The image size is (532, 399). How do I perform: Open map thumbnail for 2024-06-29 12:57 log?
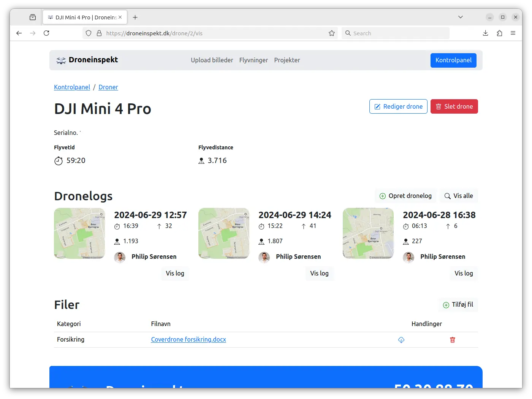79,233
